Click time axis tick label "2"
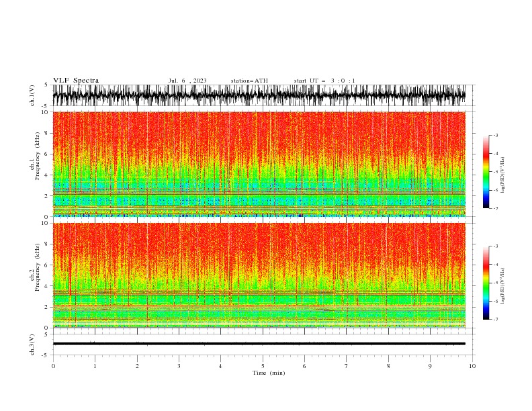Viewport: 532px width, 411px height. pos(137,366)
